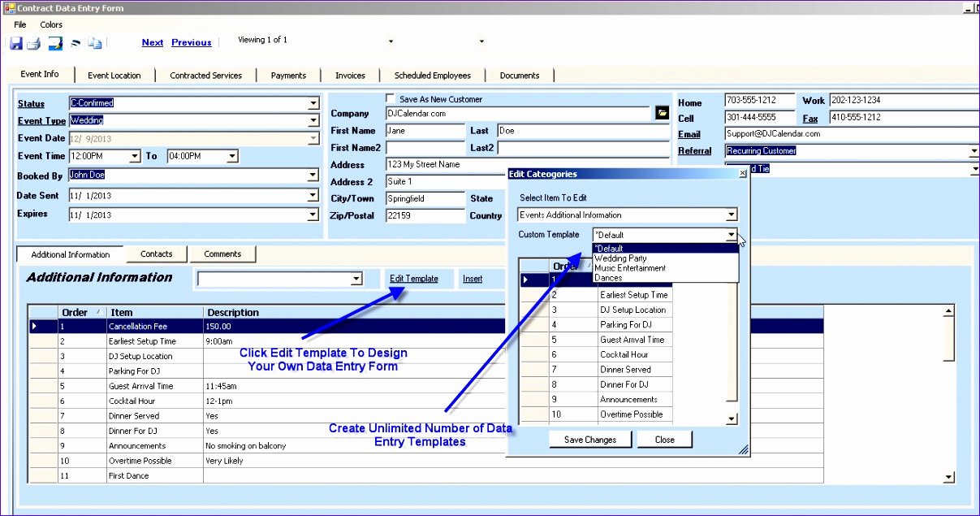The height and width of the screenshot is (516, 980).
Task: Open the Invoices tab
Action: tap(351, 75)
